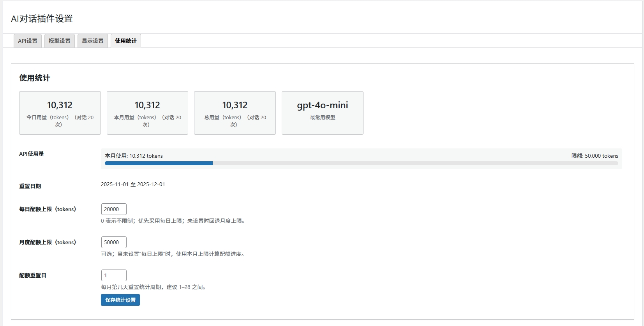Select the 使用统计 tab
This screenshot has width=644, height=326.
(125, 41)
